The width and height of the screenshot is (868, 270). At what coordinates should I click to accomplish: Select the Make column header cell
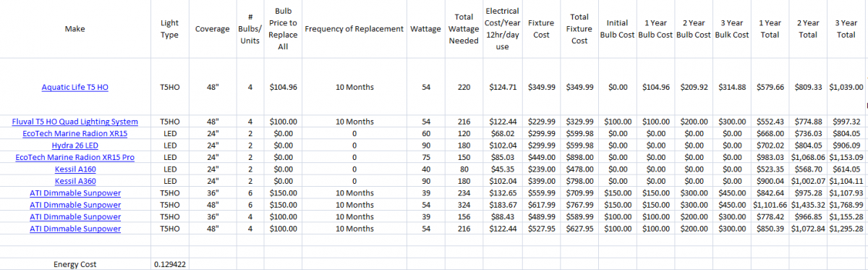75,29
